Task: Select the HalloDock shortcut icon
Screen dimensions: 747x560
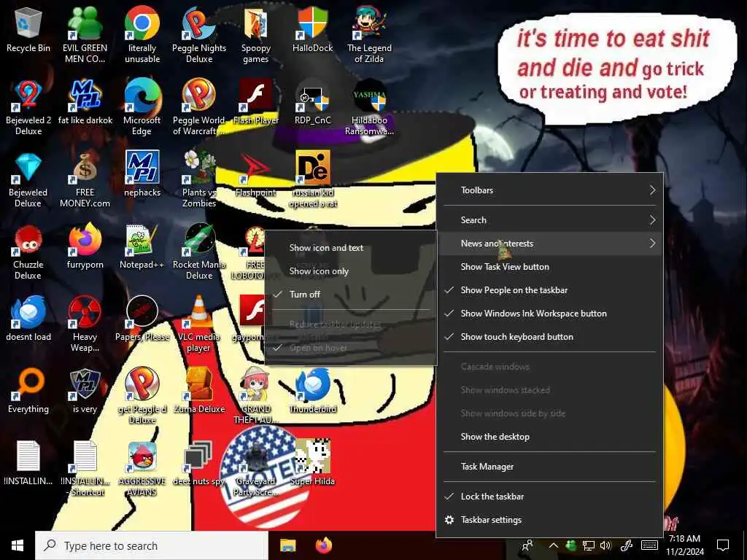Action: (312, 29)
